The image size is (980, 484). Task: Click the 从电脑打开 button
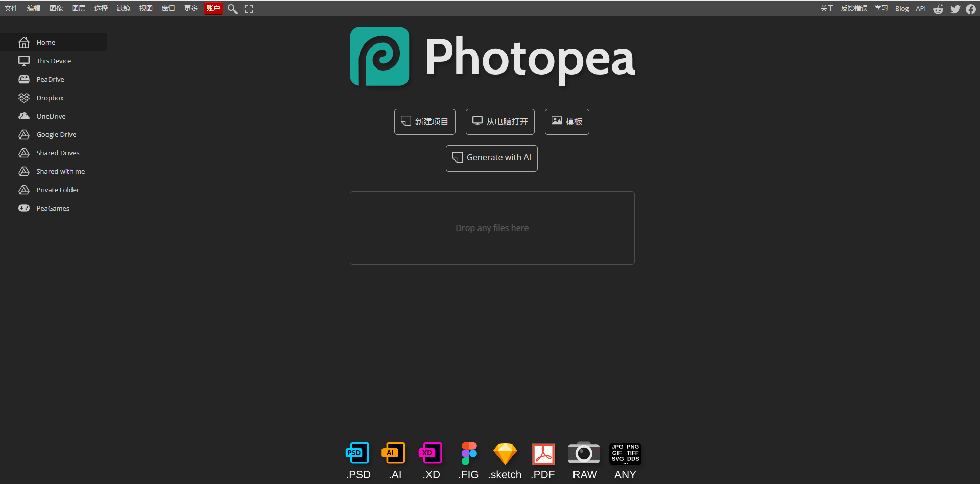point(500,122)
